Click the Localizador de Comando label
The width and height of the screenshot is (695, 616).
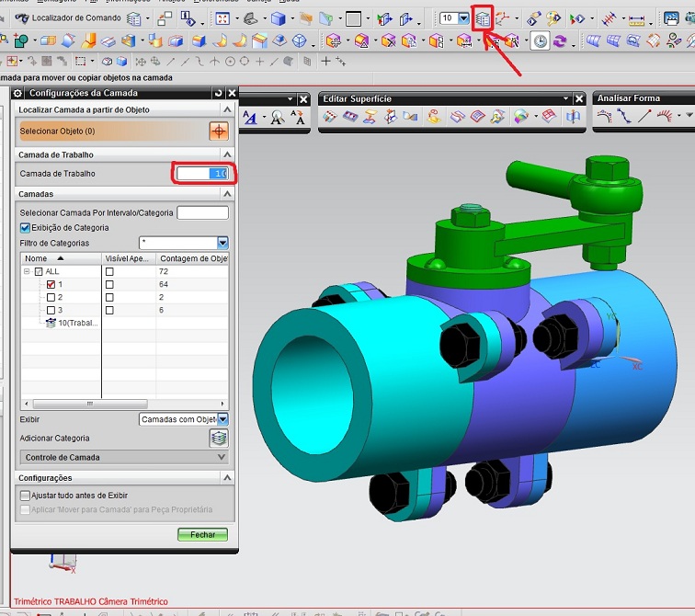click(76, 18)
